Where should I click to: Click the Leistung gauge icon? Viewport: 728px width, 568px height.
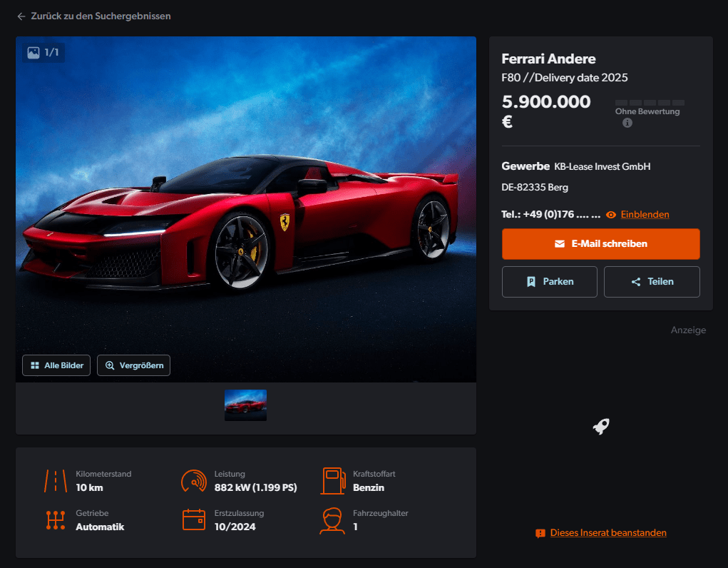[194, 481]
